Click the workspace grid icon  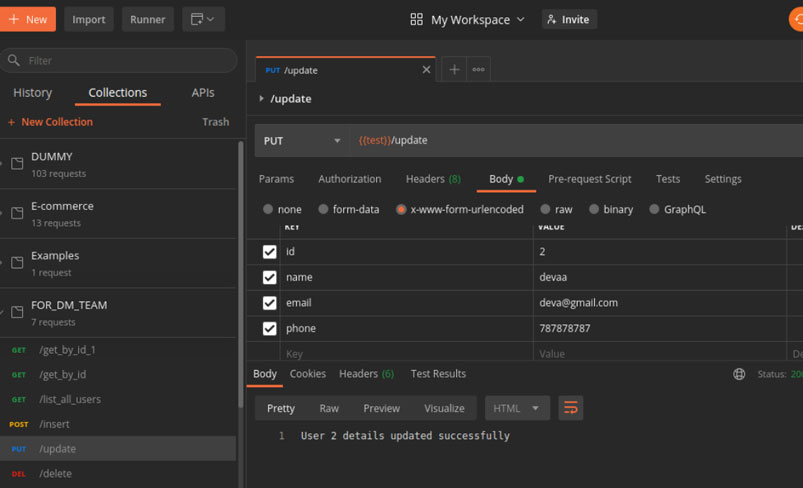tap(416, 19)
